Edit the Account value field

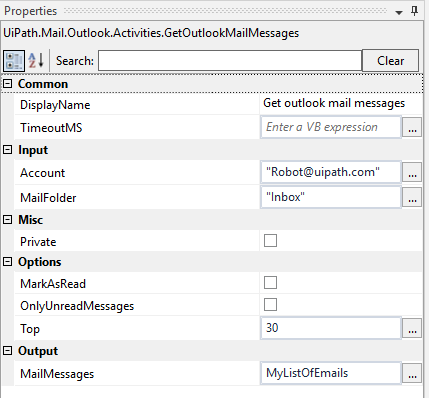331,172
